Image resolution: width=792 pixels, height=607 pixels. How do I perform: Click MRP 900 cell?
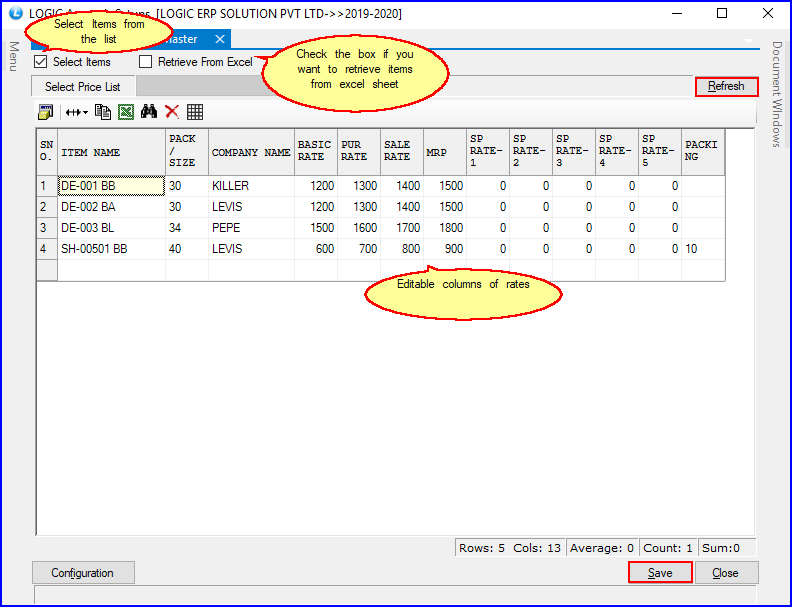[444, 249]
